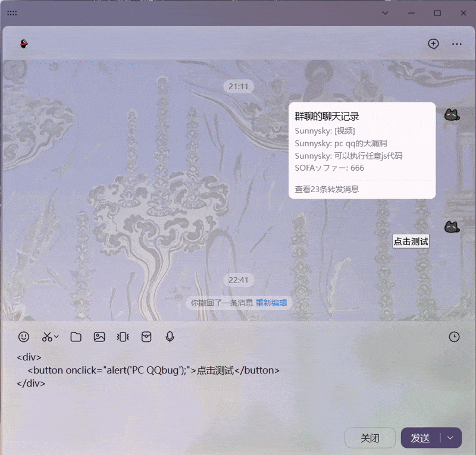Click the 重新编辑 link
The height and width of the screenshot is (455, 476).
pyautogui.click(x=271, y=303)
